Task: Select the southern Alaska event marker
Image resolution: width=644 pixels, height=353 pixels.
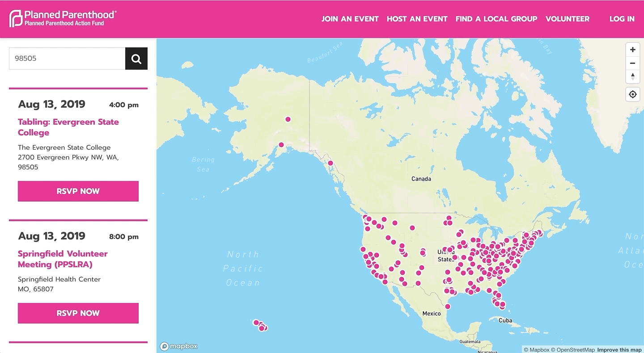Action: click(281, 145)
